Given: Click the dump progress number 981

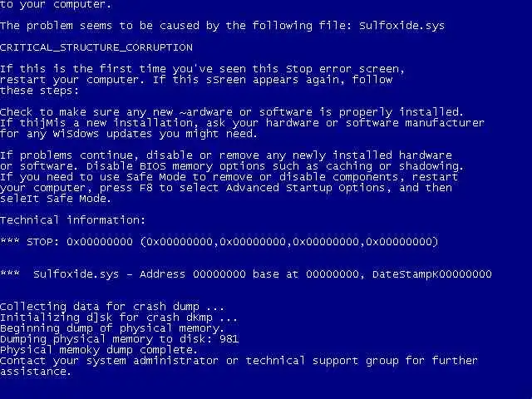Looking at the screenshot, I should coord(229,338).
